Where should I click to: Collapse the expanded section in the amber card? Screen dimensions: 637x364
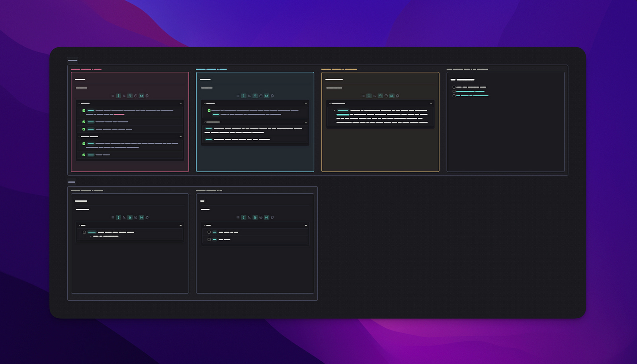coord(330,103)
